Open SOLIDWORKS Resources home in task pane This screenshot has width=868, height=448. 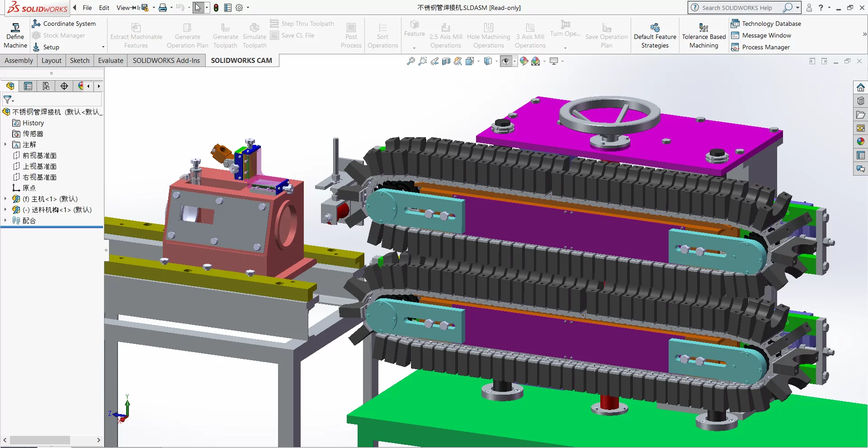pos(861,87)
